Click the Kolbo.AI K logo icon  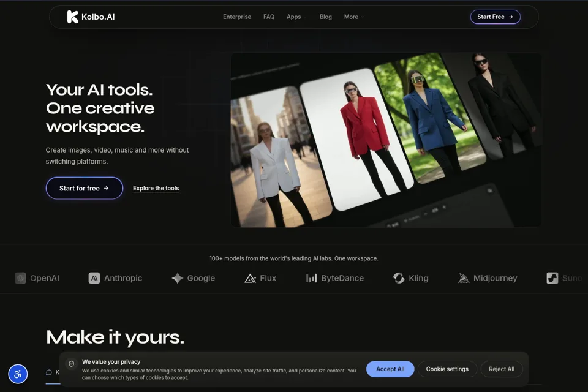(72, 17)
